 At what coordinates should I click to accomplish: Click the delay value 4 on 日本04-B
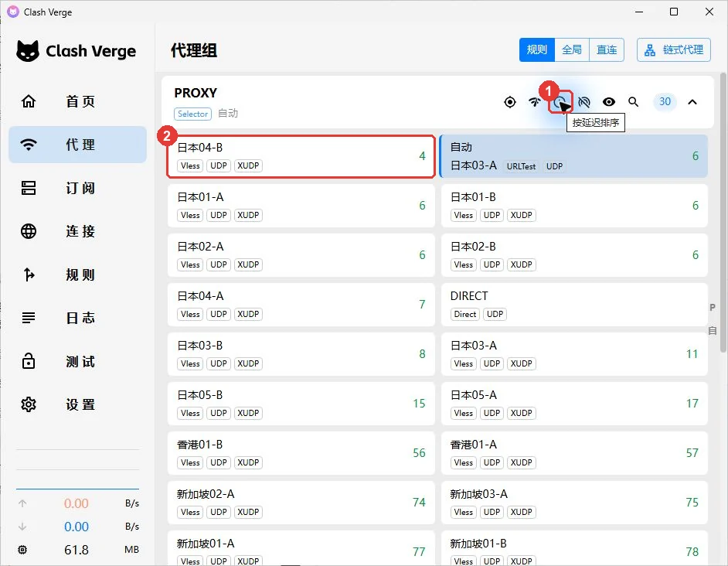click(x=422, y=156)
